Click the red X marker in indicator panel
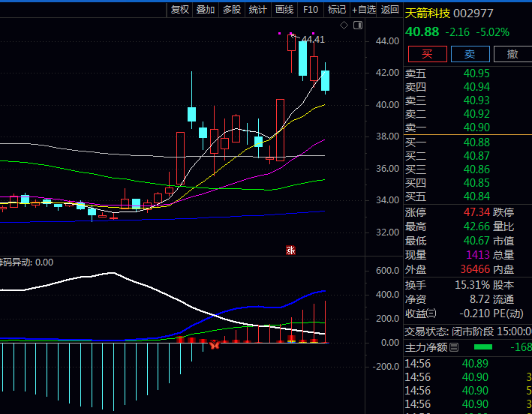532x414 pixels. pyautogui.click(x=215, y=343)
